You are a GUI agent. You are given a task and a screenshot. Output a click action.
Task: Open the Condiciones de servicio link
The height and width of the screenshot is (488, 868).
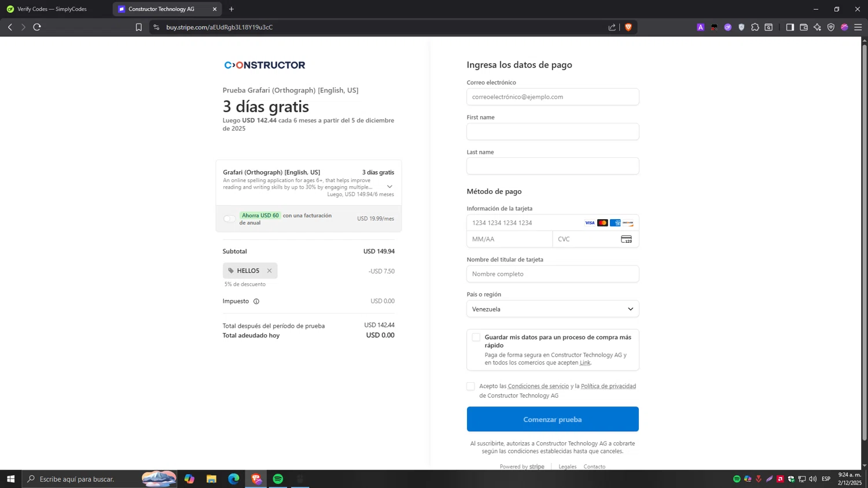[538, 386]
